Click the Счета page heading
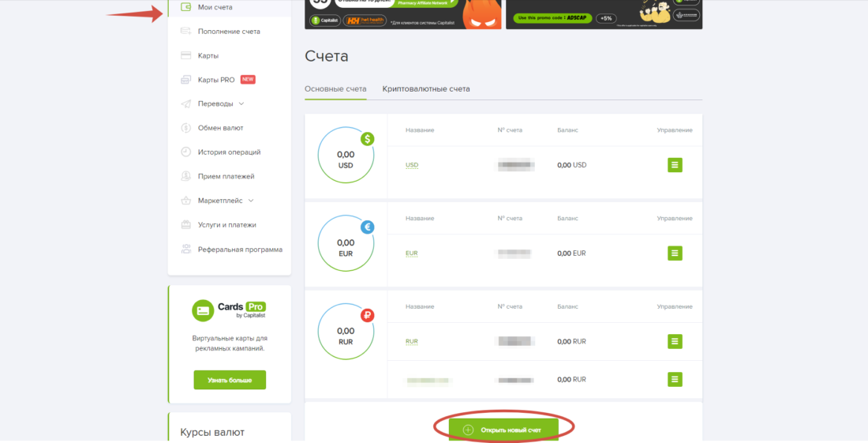 click(327, 56)
